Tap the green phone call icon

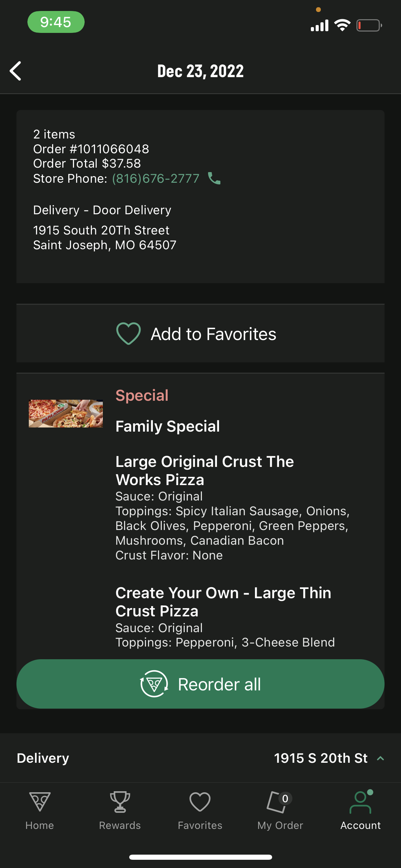[x=215, y=178]
